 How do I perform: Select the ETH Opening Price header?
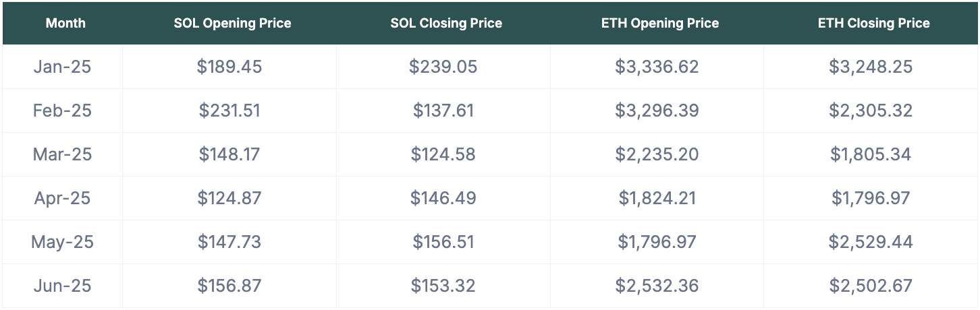[x=660, y=23]
